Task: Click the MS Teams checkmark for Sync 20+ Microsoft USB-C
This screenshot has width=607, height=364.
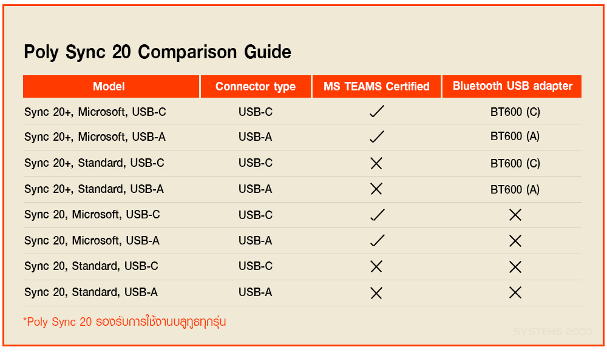Action: (x=376, y=112)
